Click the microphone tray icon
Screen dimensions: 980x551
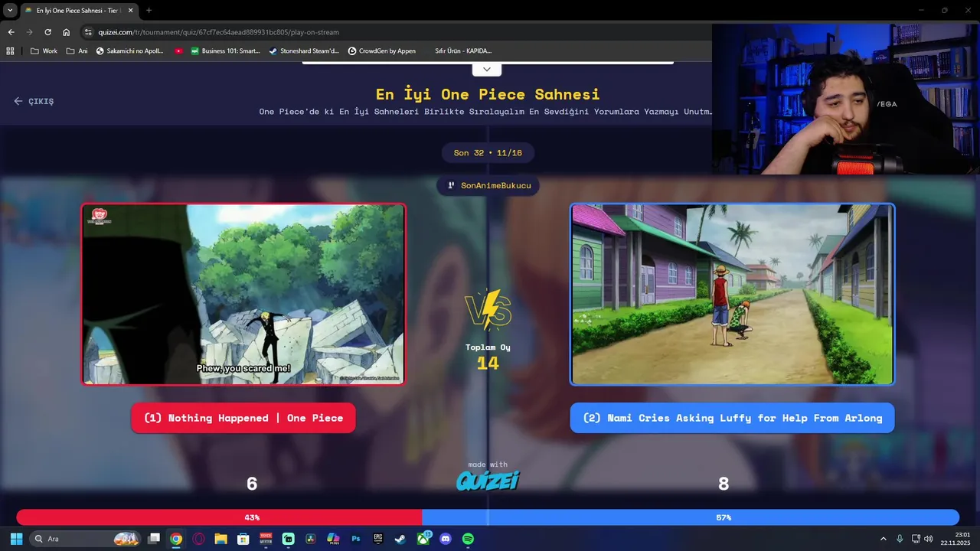pyautogui.click(x=900, y=539)
